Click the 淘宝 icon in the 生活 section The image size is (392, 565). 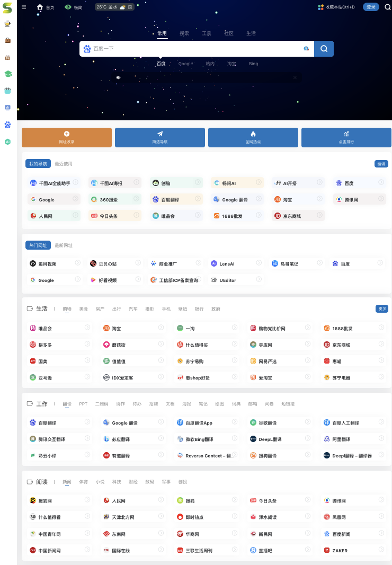coord(106,328)
